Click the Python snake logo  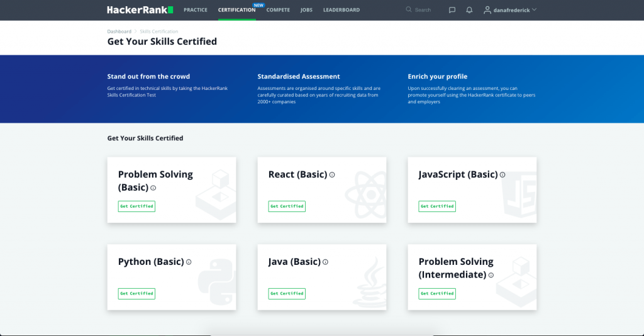click(217, 282)
